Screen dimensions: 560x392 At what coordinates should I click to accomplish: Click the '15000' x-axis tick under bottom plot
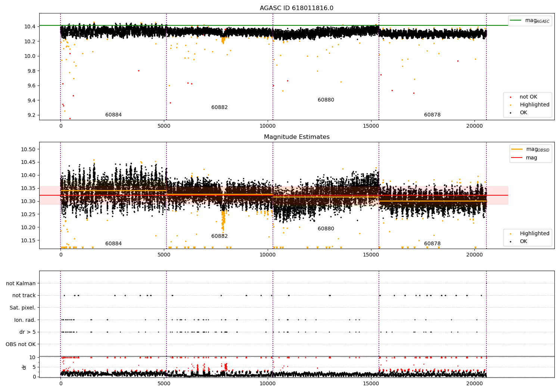[x=371, y=384]
